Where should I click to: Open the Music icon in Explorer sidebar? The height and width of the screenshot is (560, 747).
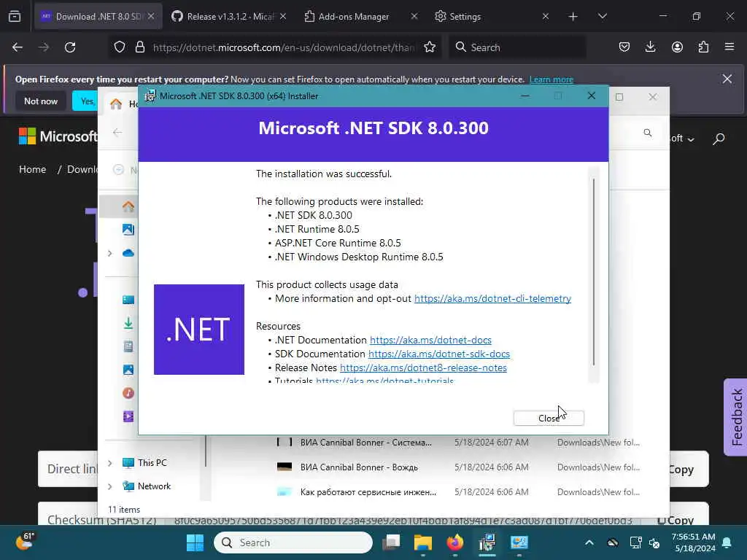click(128, 393)
